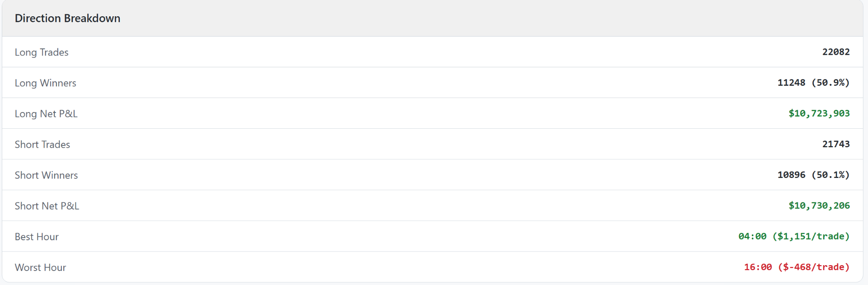Select the Worst Hour row label
The width and height of the screenshot is (868, 285).
(x=40, y=267)
